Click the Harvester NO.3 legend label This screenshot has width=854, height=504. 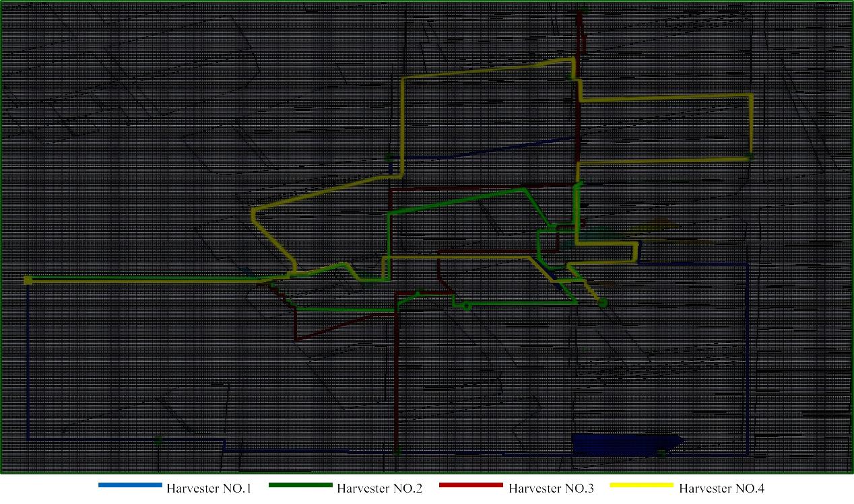[551, 489]
